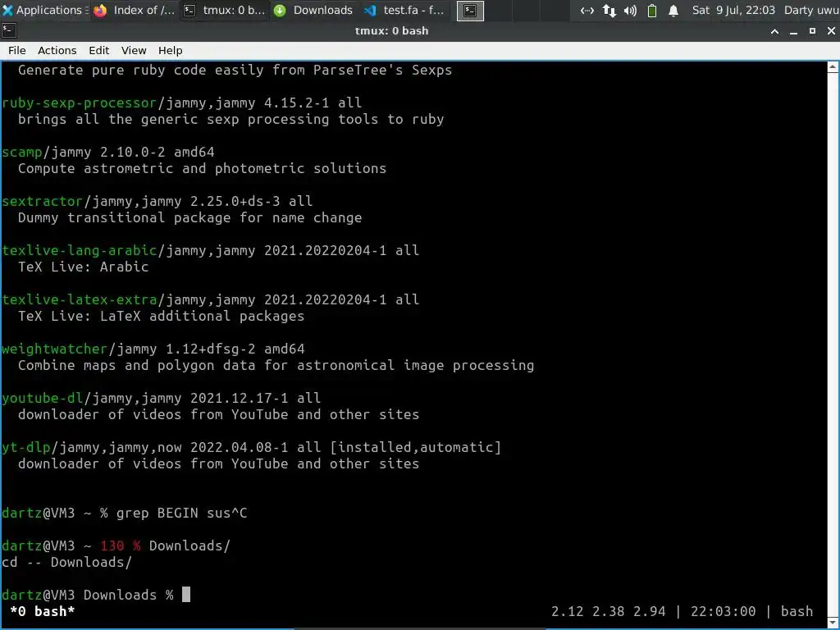
Task: Click the Firefox icon in the taskbar
Action: click(100, 10)
